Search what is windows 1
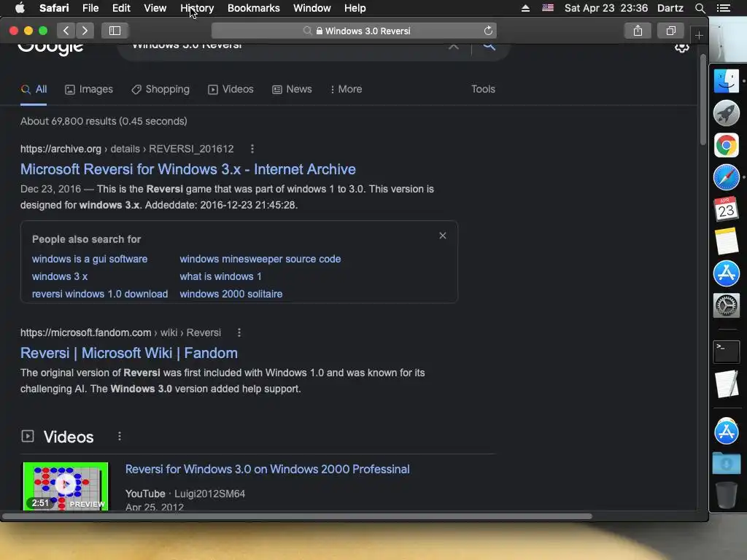The image size is (747, 560). [220, 276]
